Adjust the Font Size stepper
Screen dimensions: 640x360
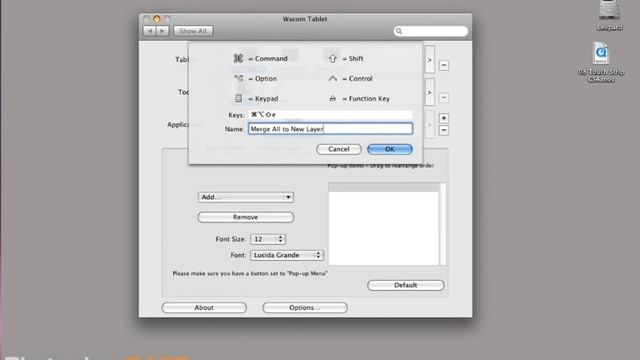click(x=280, y=239)
